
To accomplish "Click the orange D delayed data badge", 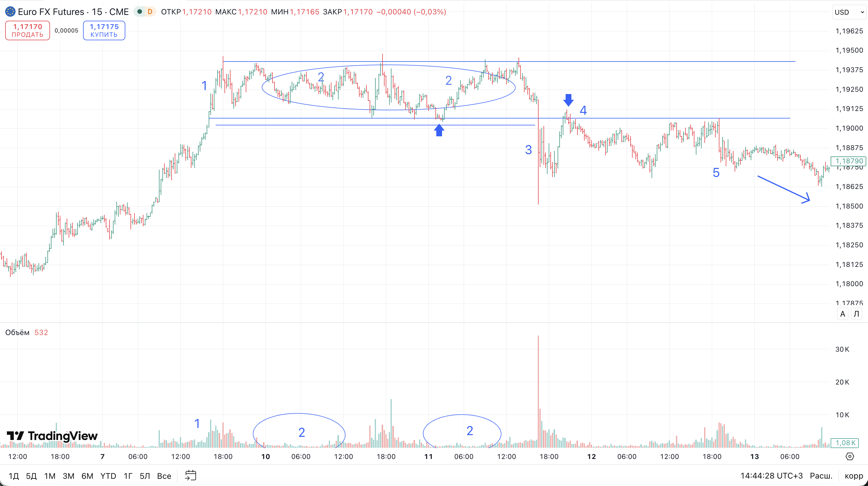I will pos(150,12).
